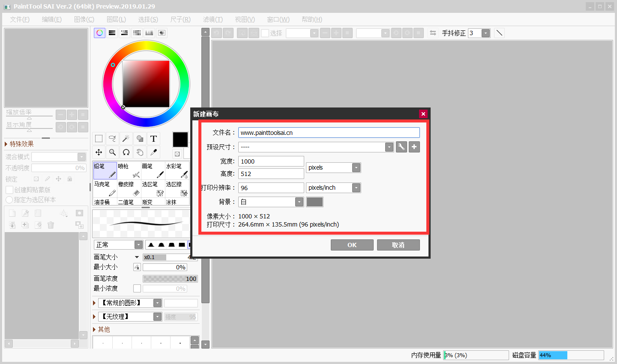Switch to the color wheel panel icon
This screenshot has height=364, width=617.
[x=99, y=33]
